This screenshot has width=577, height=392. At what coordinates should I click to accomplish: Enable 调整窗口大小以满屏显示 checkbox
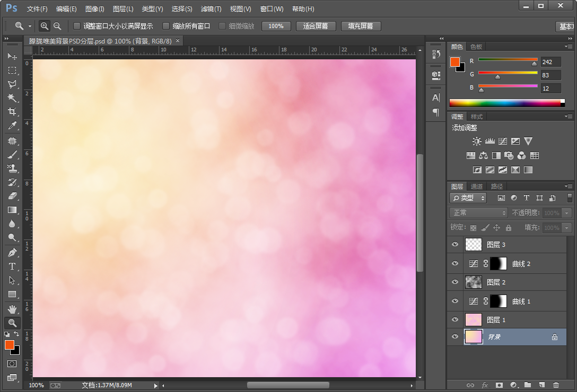pos(77,26)
